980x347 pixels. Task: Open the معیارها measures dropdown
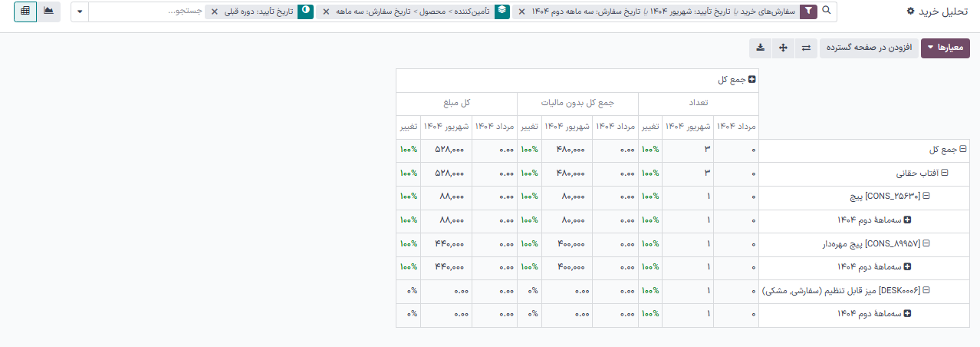(945, 48)
